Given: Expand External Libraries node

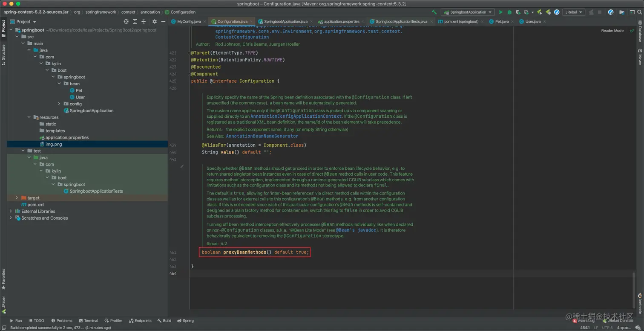Looking at the screenshot, I should point(11,211).
